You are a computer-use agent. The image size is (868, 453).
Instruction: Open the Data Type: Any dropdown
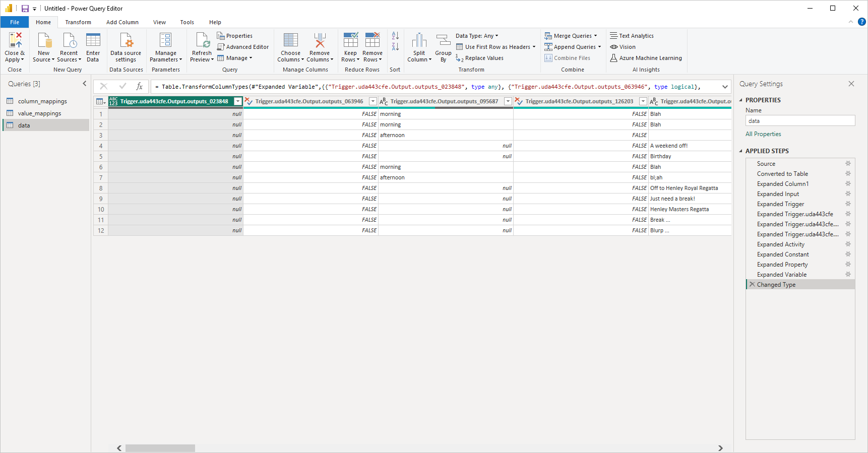pos(477,36)
